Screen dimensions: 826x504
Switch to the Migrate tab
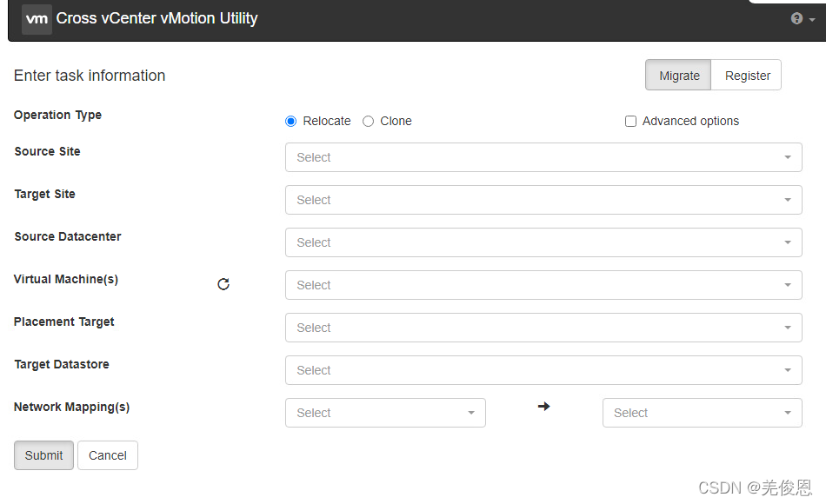678,76
